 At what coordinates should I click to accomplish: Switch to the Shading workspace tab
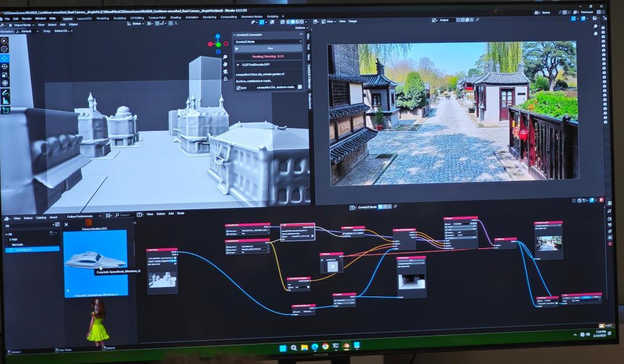175,18
